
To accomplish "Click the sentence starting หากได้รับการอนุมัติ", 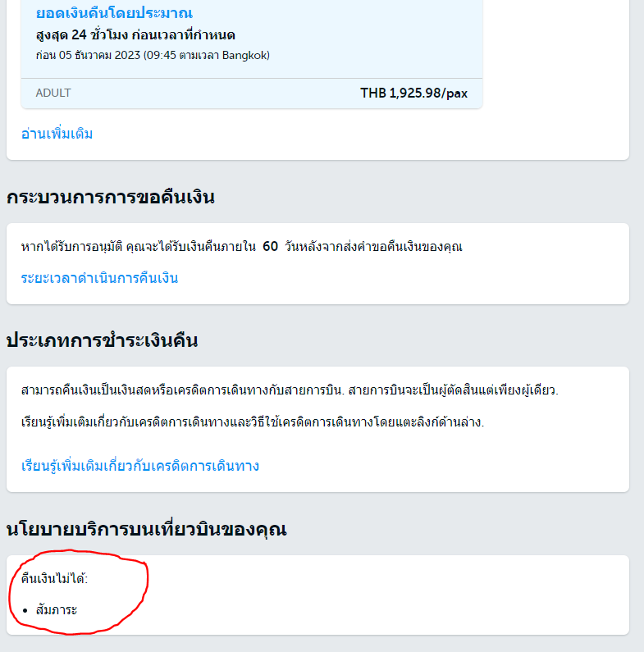I will (242, 247).
